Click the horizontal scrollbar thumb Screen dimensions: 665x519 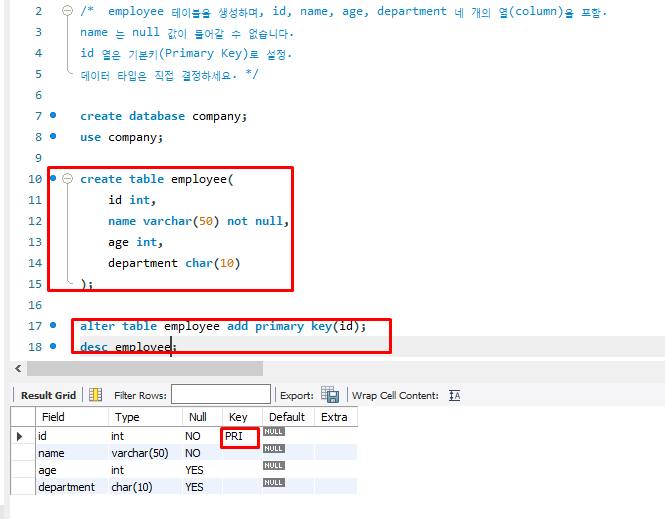145,368
